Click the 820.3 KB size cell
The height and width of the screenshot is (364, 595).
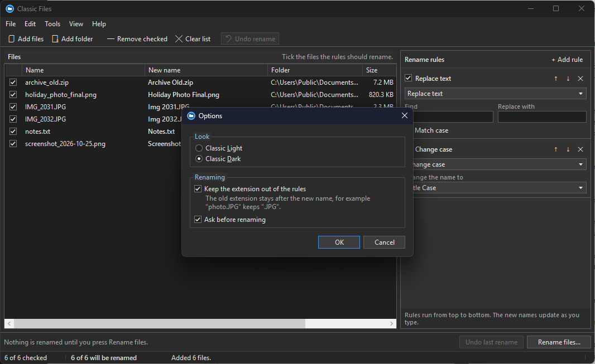(381, 95)
